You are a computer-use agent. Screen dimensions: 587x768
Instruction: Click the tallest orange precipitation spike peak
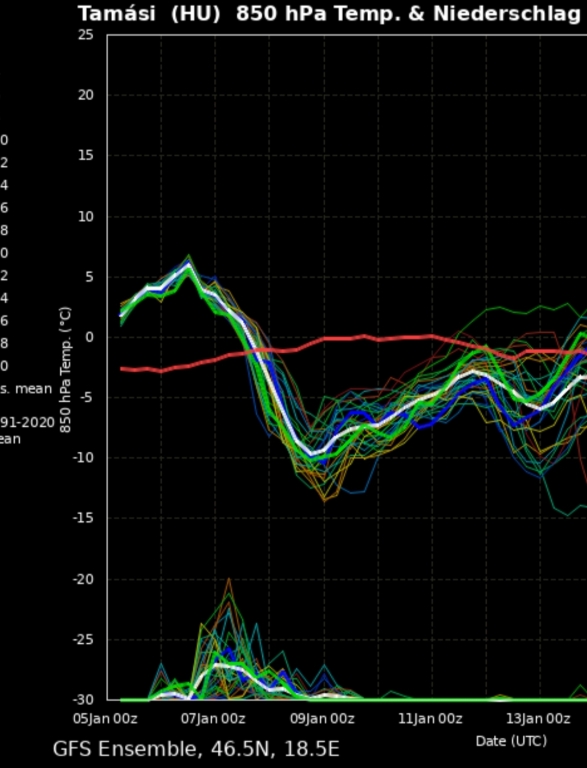coord(228,579)
